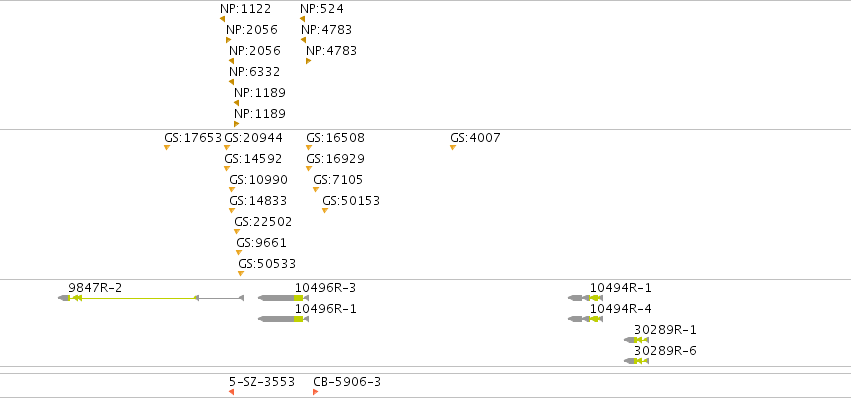Click the 10494R-4 transcript glyph
This screenshot has height=398, width=851.
pyautogui.click(x=585, y=319)
